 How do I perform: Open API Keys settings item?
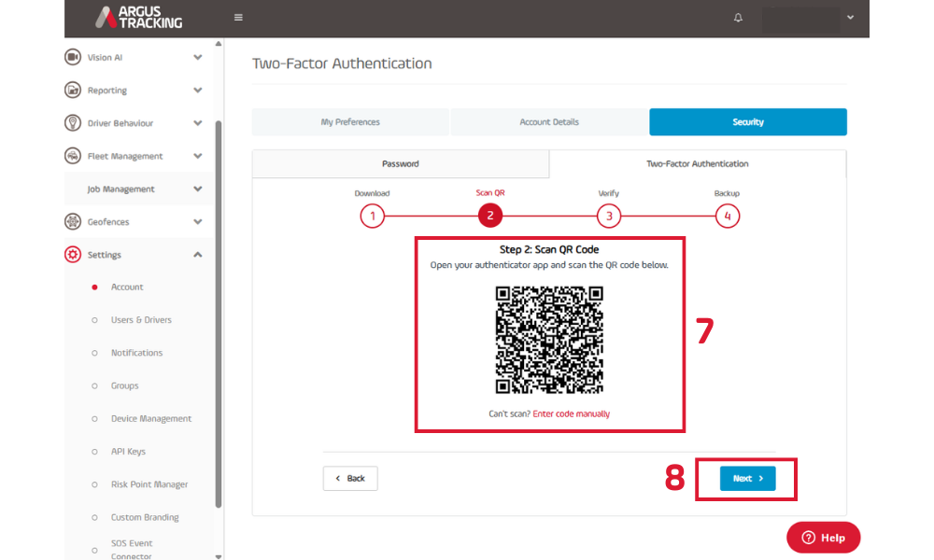[128, 451]
